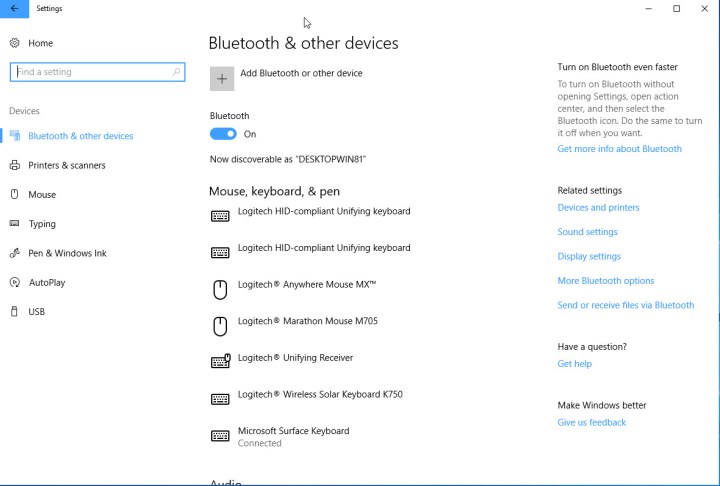Click the Find a setting search box
Viewport: 720px width, 486px height.
90,72
